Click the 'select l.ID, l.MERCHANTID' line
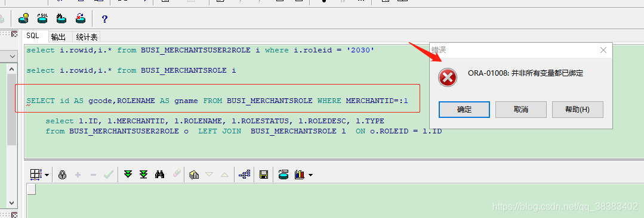 pos(214,121)
